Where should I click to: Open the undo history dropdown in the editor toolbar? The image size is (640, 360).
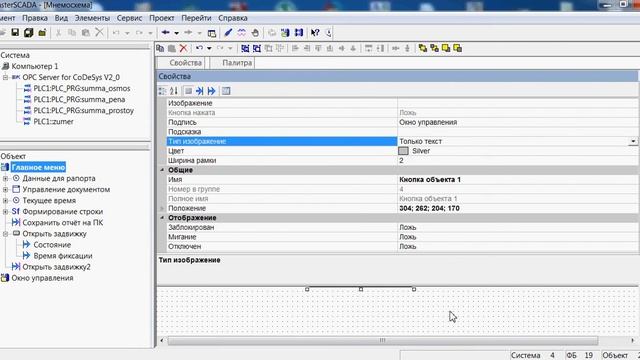tap(209, 49)
